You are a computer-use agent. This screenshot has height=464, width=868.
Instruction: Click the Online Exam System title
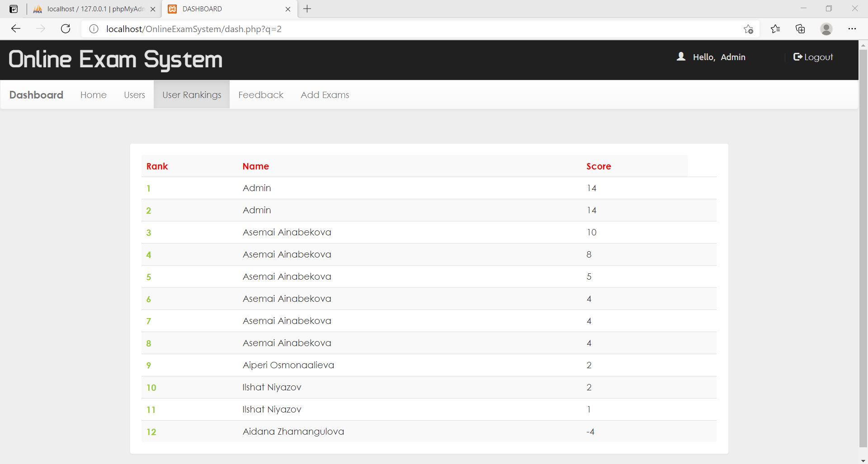coord(116,59)
